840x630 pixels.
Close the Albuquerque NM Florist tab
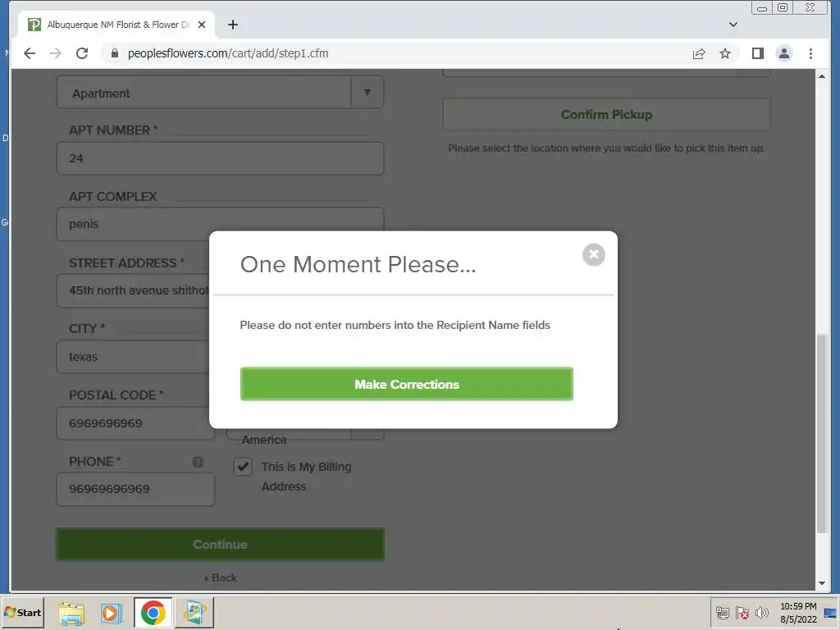202,25
